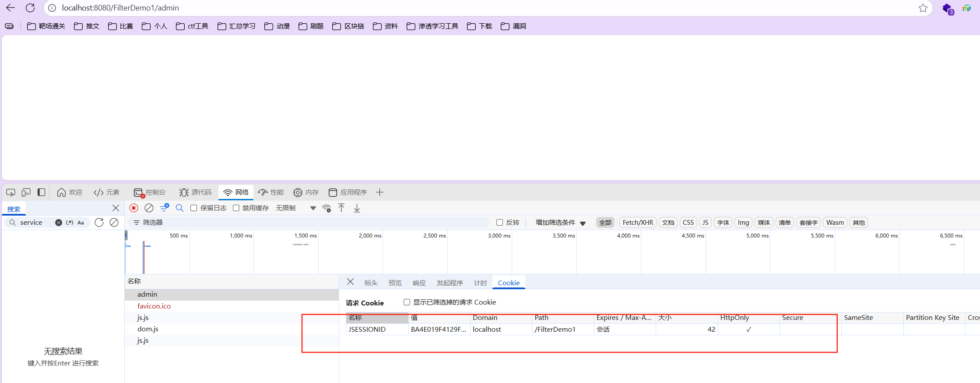980x383 pixels.
Task: Enable 禁用缓存 disable cache checkbox
Action: coord(236,208)
